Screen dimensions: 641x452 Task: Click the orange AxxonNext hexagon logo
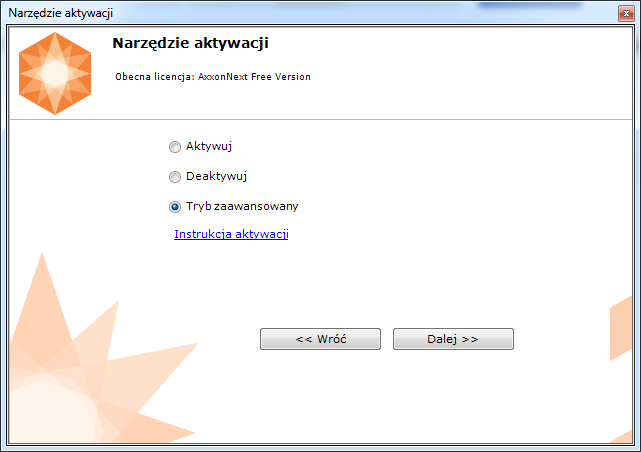tap(55, 74)
